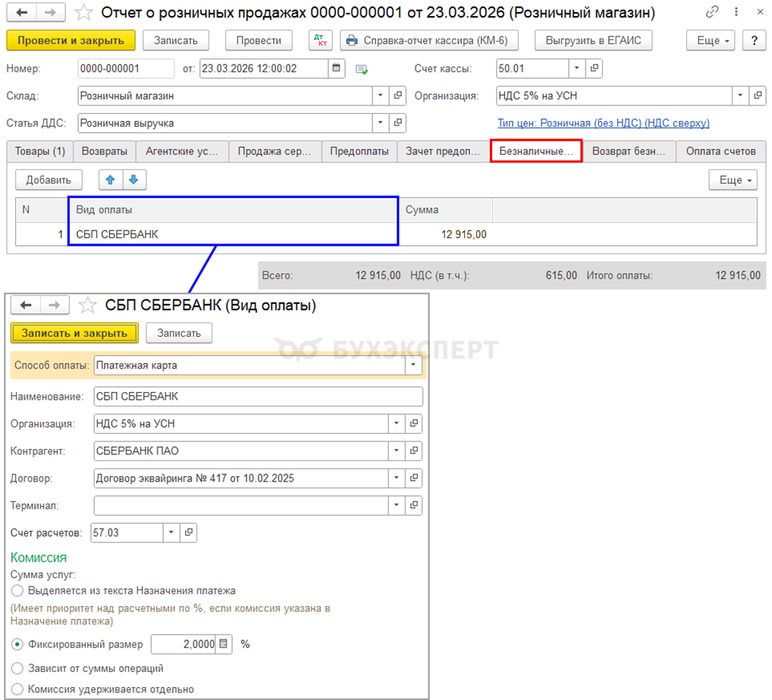Screen dimensions: 772x700
Task: Click the Записать button in report toolbar
Action: click(176, 40)
